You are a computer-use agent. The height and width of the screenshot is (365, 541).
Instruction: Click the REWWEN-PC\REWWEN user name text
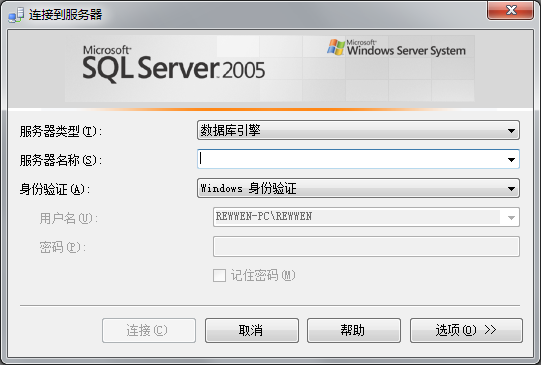264,216
